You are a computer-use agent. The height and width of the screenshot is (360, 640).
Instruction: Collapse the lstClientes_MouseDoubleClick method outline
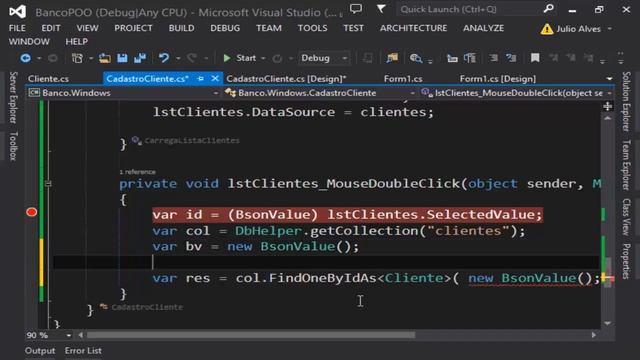click(x=48, y=184)
